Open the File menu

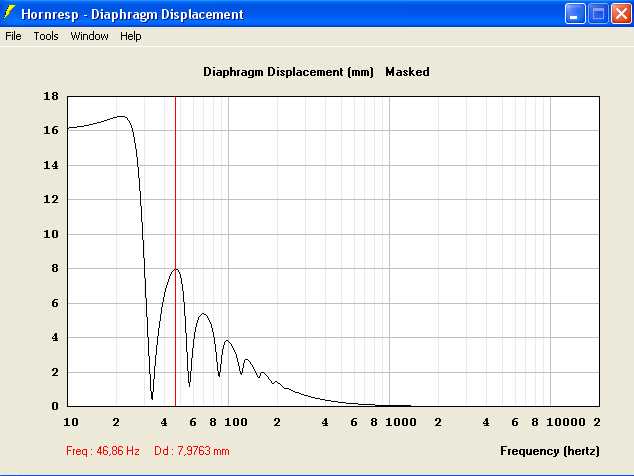point(13,36)
